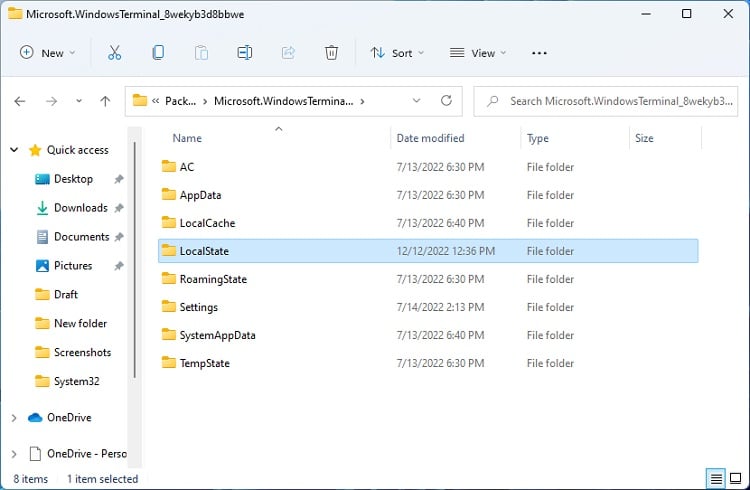Click the pin icon beside Pictures
Viewport: 750px width, 490px height.
[119, 266]
